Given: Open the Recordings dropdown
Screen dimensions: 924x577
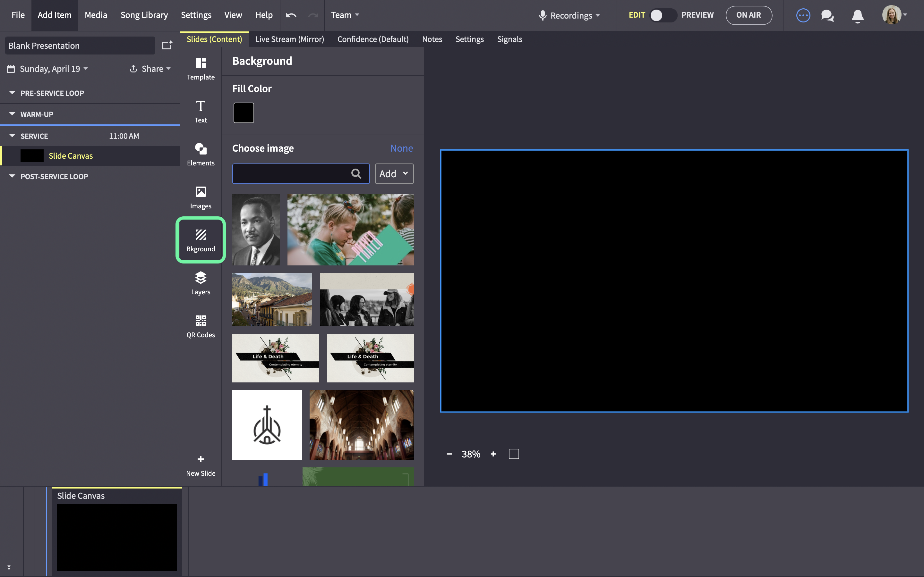Looking at the screenshot, I should coord(569,15).
